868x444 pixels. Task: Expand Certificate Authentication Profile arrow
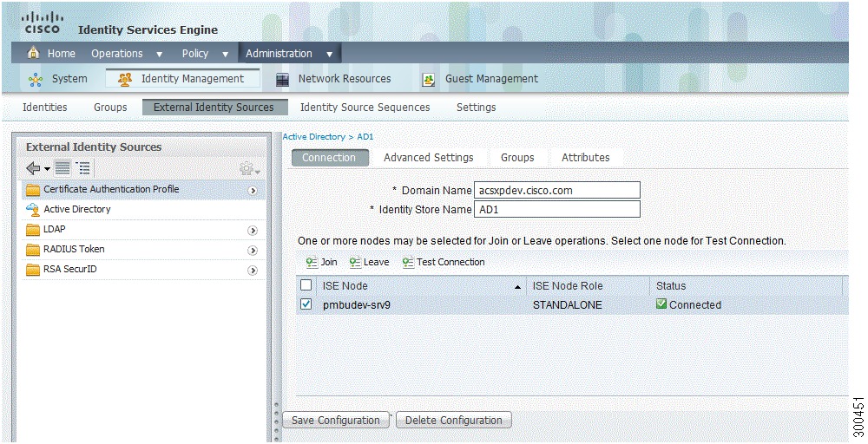(x=253, y=191)
